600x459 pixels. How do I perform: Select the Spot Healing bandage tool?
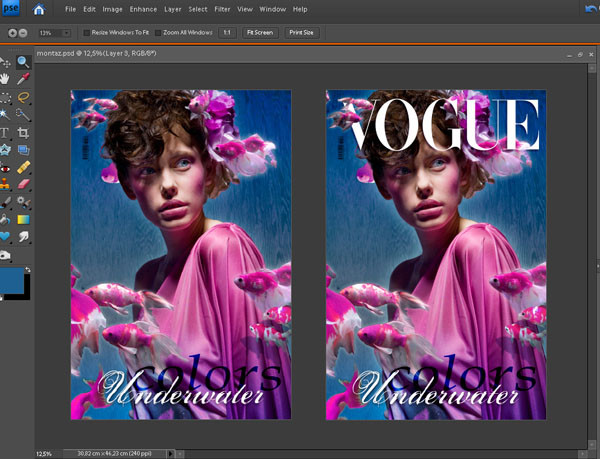click(x=23, y=168)
